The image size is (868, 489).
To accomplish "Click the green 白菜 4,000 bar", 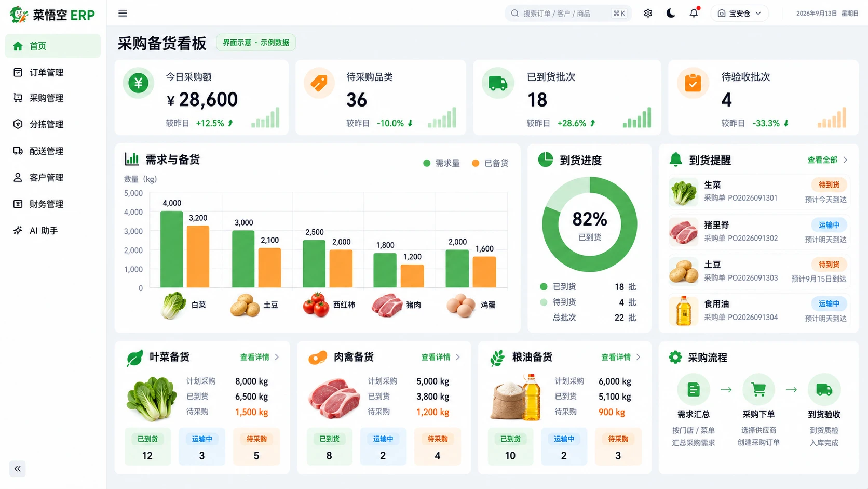I will point(171,249).
